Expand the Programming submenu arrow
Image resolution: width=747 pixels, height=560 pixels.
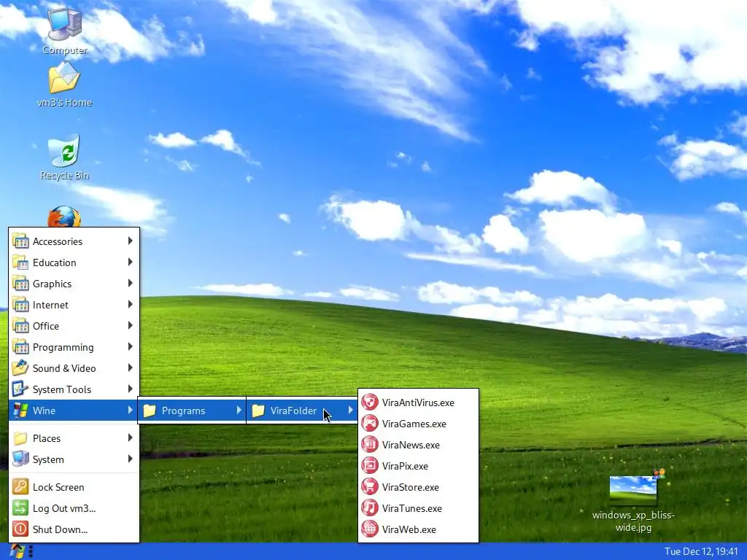(130, 346)
